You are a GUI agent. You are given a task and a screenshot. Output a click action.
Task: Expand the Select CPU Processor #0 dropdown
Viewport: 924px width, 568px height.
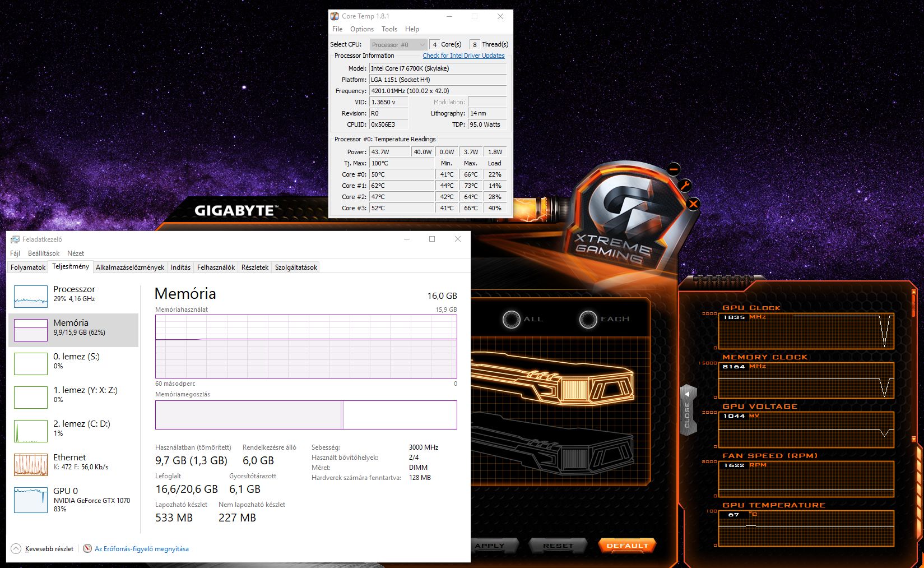pos(398,44)
